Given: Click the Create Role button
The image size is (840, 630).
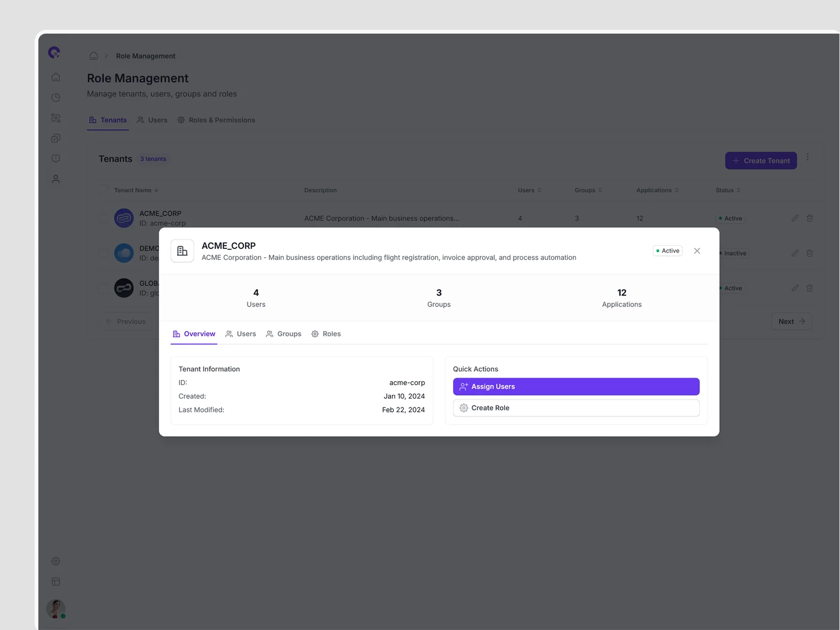Looking at the screenshot, I should point(576,408).
